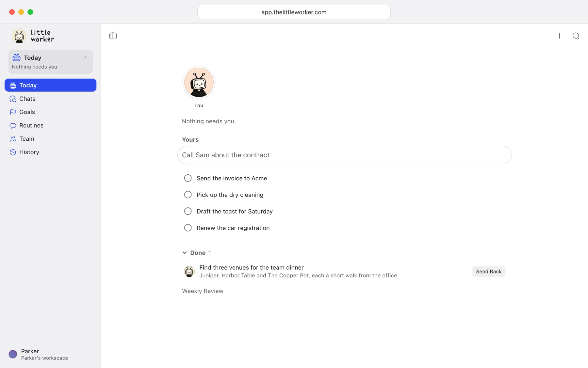The width and height of the screenshot is (588, 368).
Task: Click the Send the invoice to Acme text
Action: [x=232, y=178]
